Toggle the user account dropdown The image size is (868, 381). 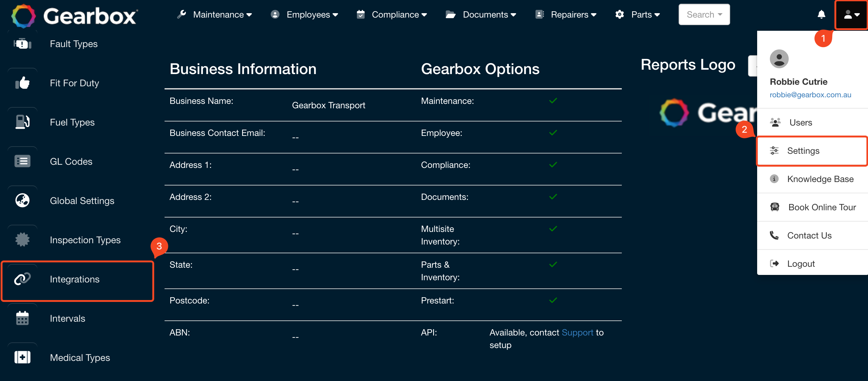pos(851,14)
